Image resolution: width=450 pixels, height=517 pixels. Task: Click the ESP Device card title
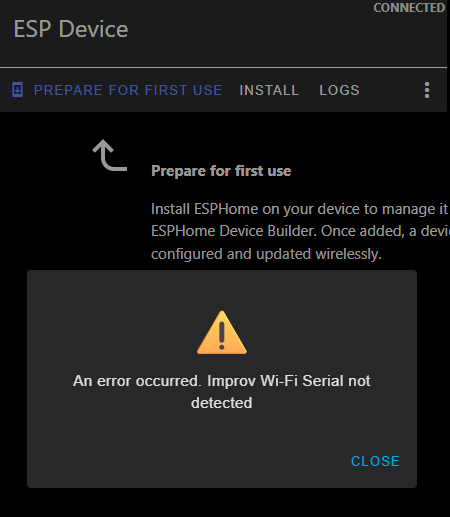pyautogui.click(x=71, y=29)
